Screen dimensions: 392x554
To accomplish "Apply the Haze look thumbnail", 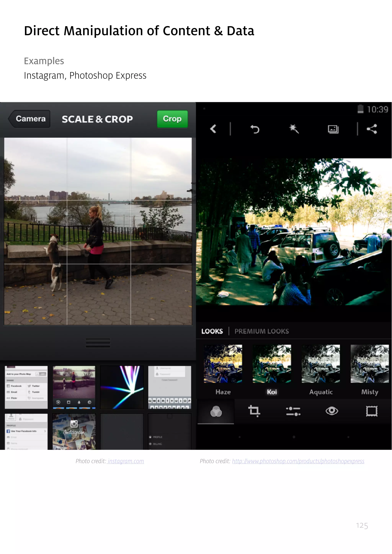I will point(223,364).
